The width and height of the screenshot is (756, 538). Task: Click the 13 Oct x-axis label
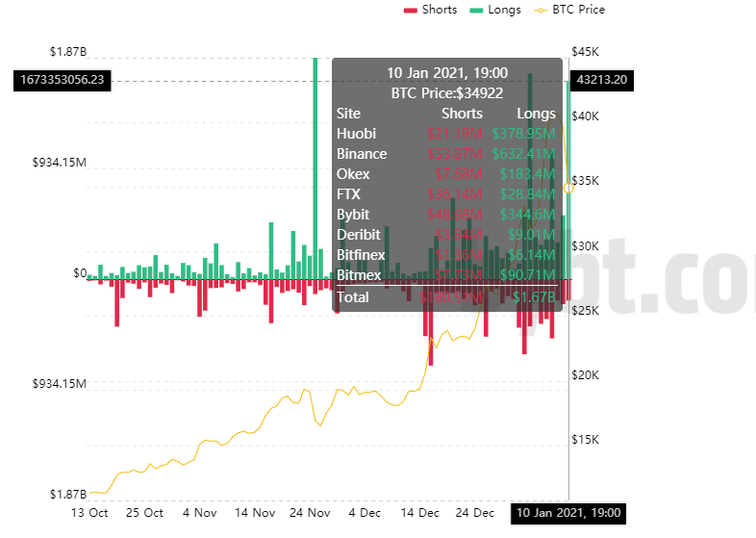[89, 513]
